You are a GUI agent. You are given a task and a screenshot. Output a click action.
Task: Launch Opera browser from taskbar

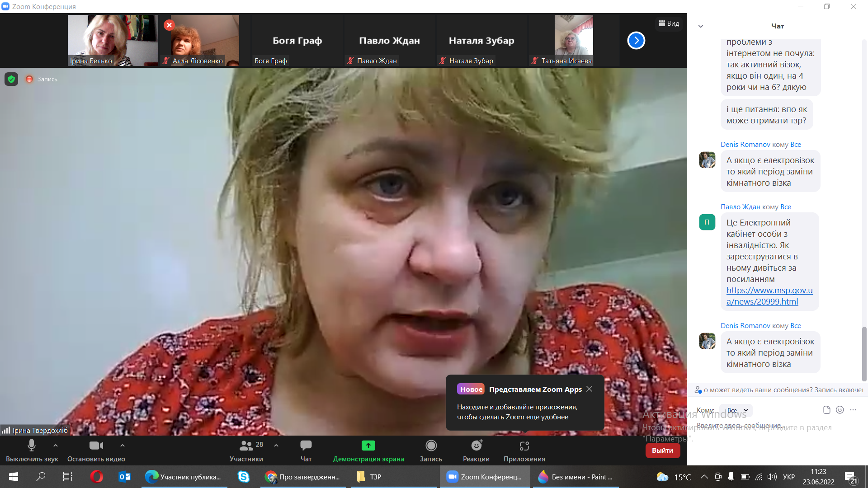[96, 477]
